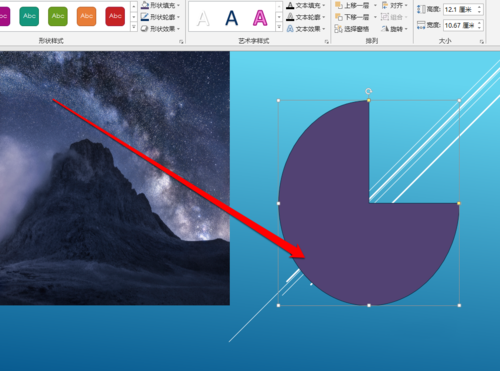Open the Rotate (旋转) dropdown

[x=395, y=29]
